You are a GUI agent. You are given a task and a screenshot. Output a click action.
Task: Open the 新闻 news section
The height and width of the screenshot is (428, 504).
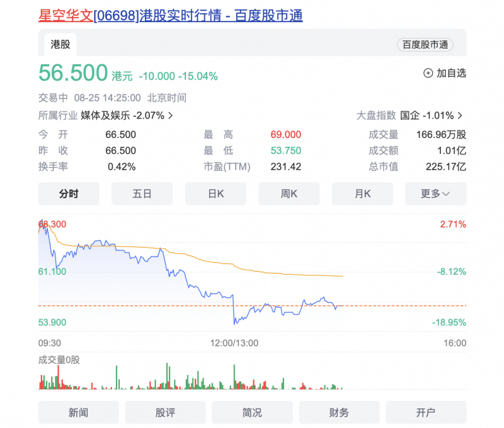78,413
